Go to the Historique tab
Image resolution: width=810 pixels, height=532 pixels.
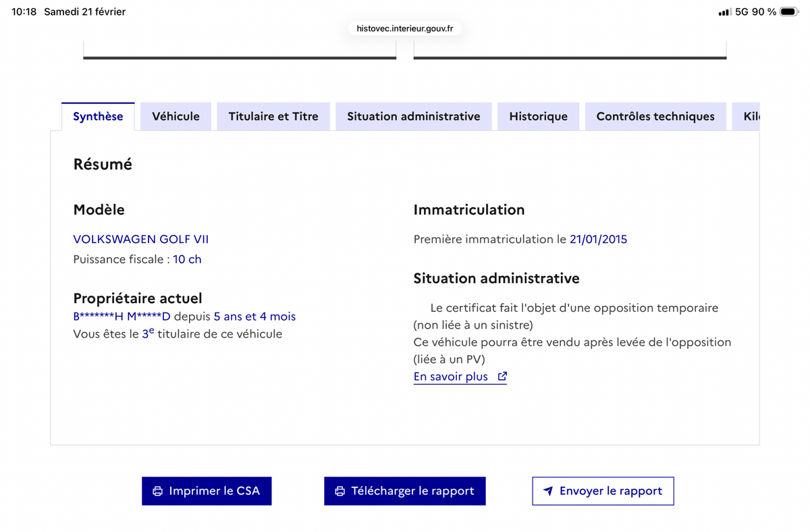click(538, 116)
